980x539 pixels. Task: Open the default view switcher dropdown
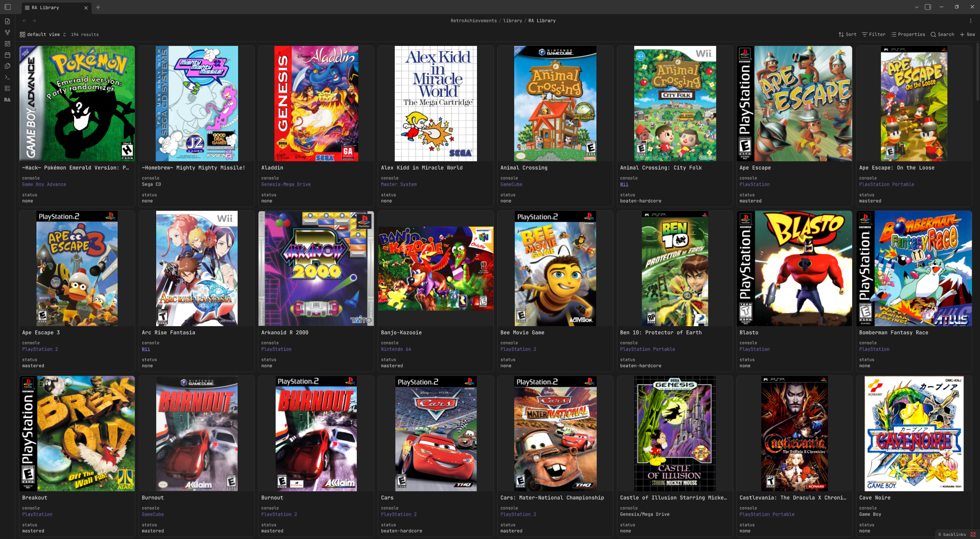click(x=43, y=34)
